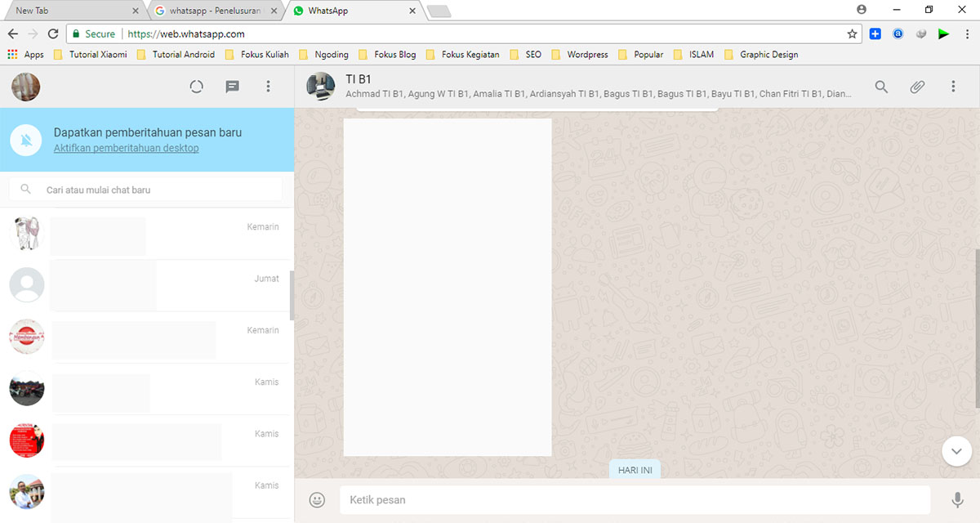Open the conversation three-dot menu
The height and width of the screenshot is (523, 980).
[x=953, y=86]
